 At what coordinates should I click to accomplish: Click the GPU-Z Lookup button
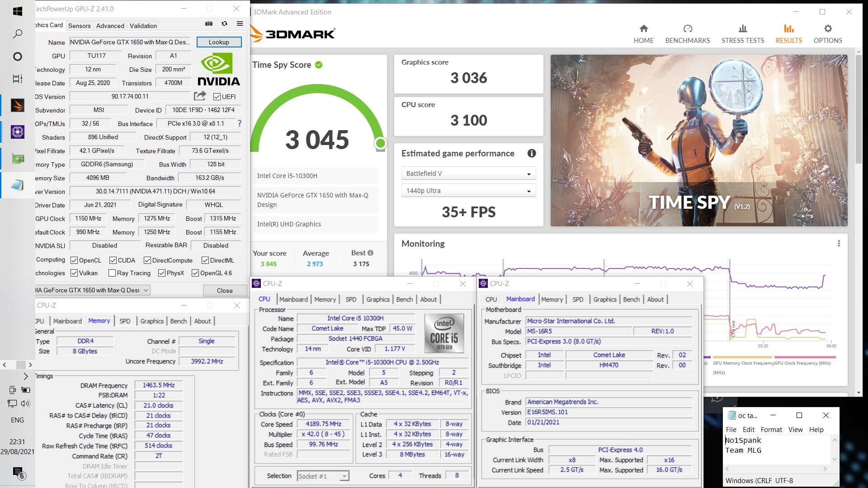219,42
